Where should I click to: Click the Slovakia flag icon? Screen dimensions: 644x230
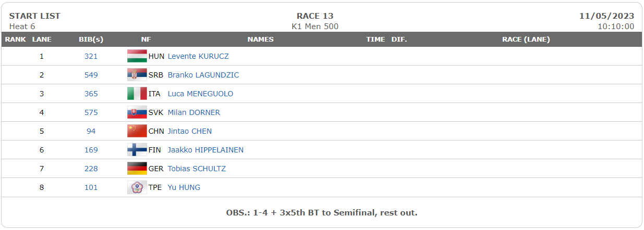[137, 112]
